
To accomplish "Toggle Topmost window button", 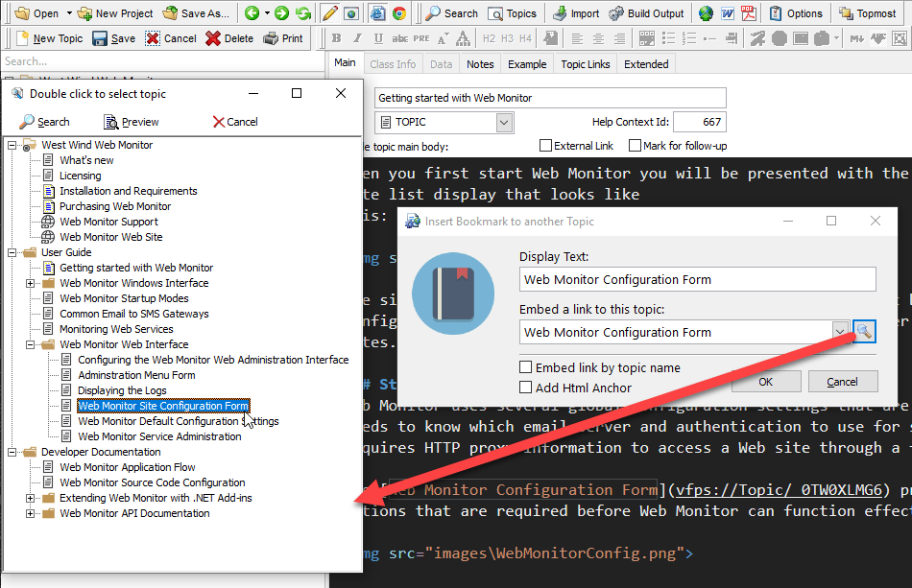I will pyautogui.click(x=868, y=13).
